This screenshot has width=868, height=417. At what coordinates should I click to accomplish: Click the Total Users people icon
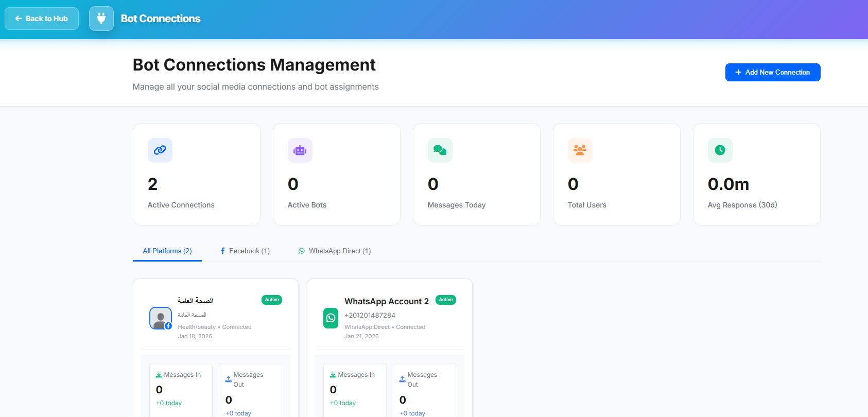580,150
